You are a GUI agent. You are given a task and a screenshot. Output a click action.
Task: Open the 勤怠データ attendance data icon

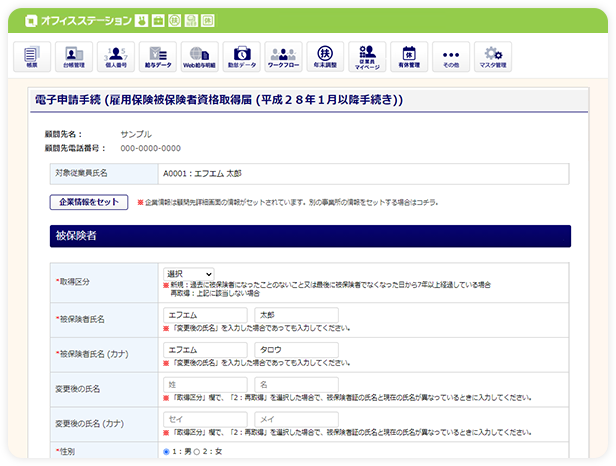(x=242, y=57)
